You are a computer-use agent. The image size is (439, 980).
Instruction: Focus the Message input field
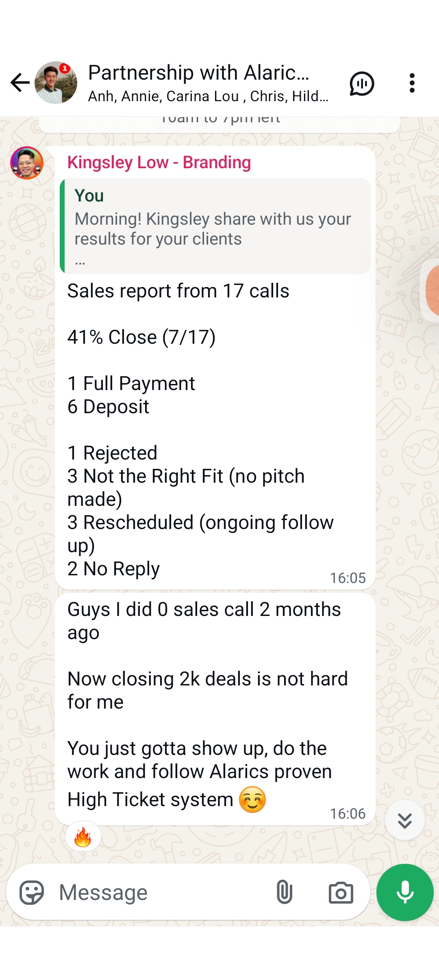[x=163, y=893]
